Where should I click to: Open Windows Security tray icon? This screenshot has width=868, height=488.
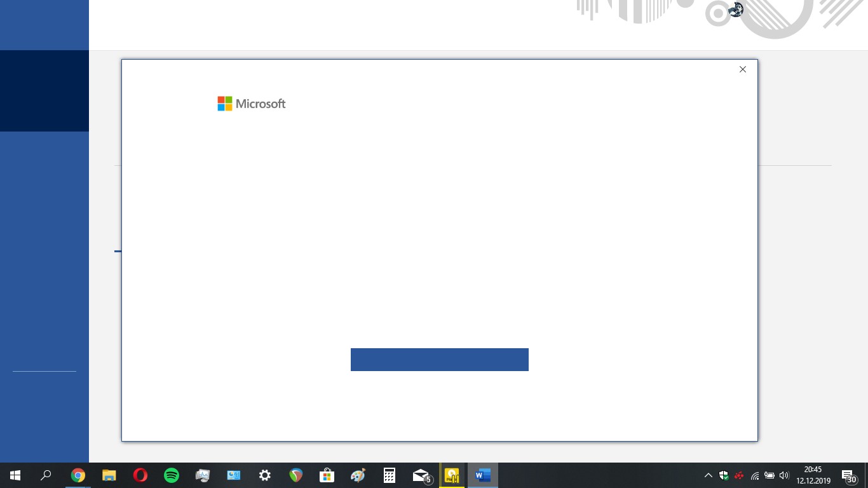click(x=724, y=475)
